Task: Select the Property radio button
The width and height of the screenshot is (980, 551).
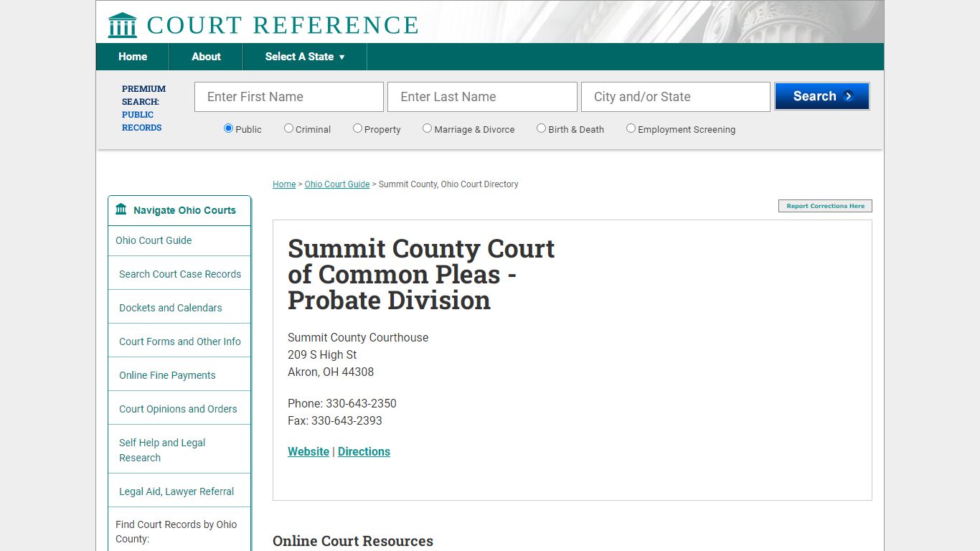Action: coord(357,128)
